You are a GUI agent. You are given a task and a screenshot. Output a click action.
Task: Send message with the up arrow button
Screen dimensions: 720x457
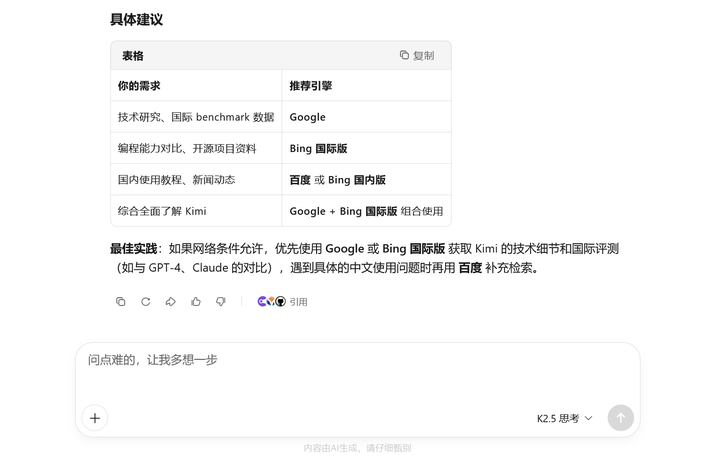(x=620, y=418)
